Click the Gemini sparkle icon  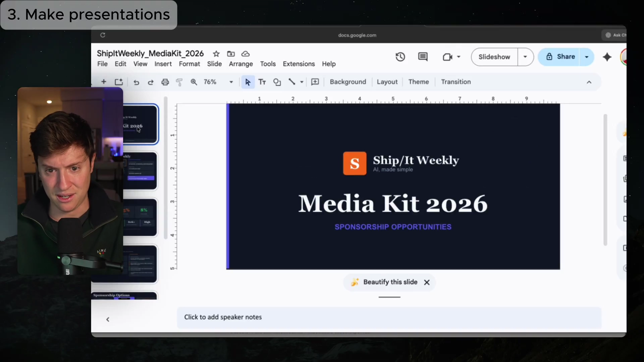pyautogui.click(x=607, y=57)
